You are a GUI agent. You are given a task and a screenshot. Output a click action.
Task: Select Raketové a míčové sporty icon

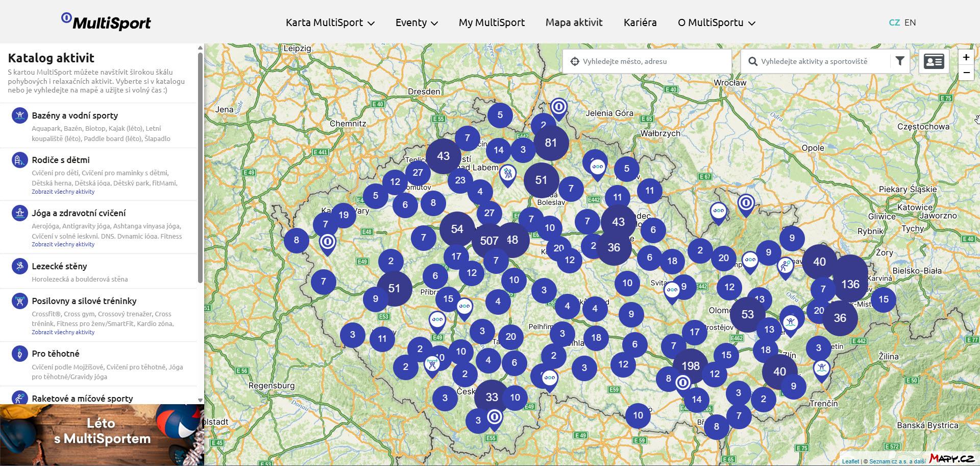pyautogui.click(x=19, y=398)
